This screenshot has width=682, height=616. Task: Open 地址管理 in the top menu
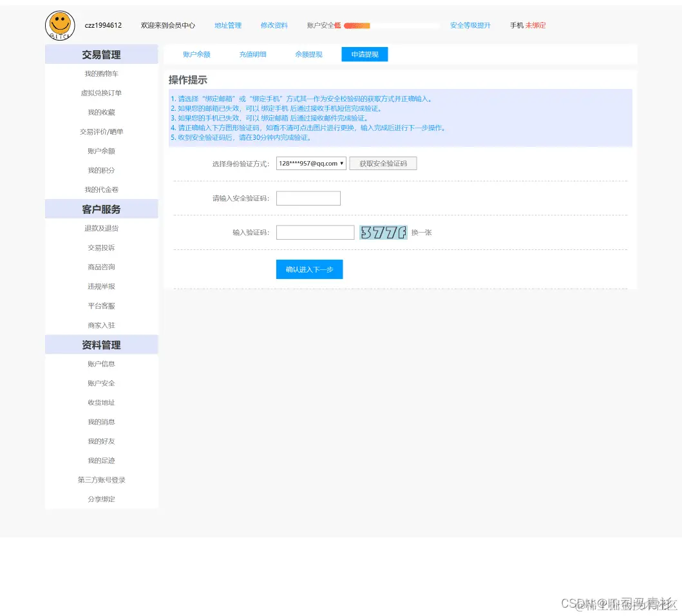click(227, 26)
